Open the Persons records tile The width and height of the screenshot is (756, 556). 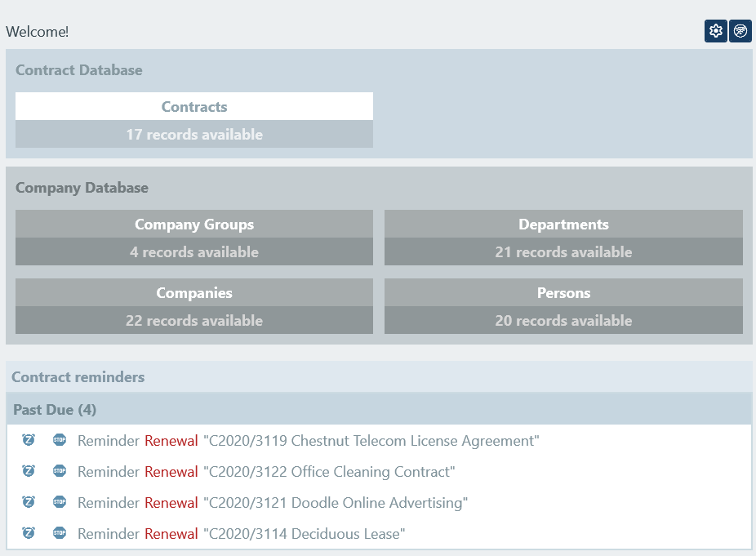coord(563,306)
